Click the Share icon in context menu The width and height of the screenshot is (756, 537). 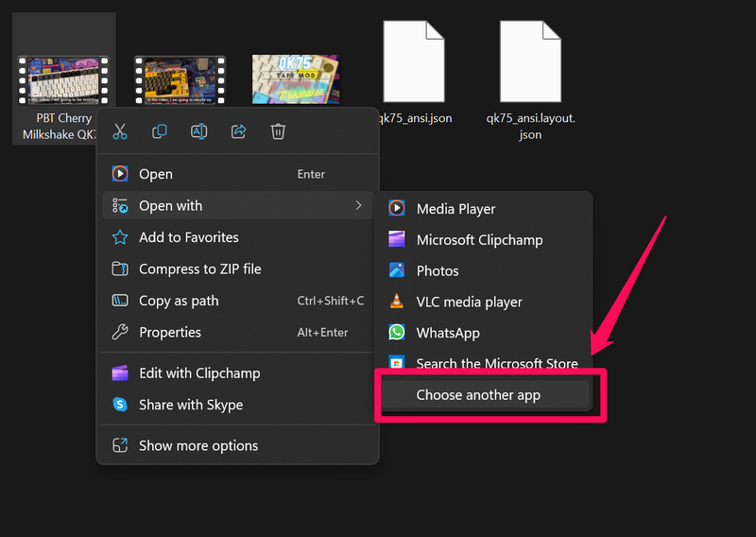(x=239, y=132)
